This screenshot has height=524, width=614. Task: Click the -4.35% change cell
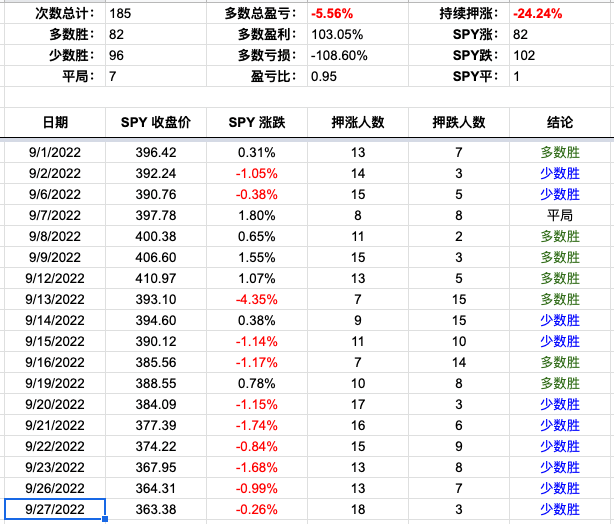[x=256, y=300]
